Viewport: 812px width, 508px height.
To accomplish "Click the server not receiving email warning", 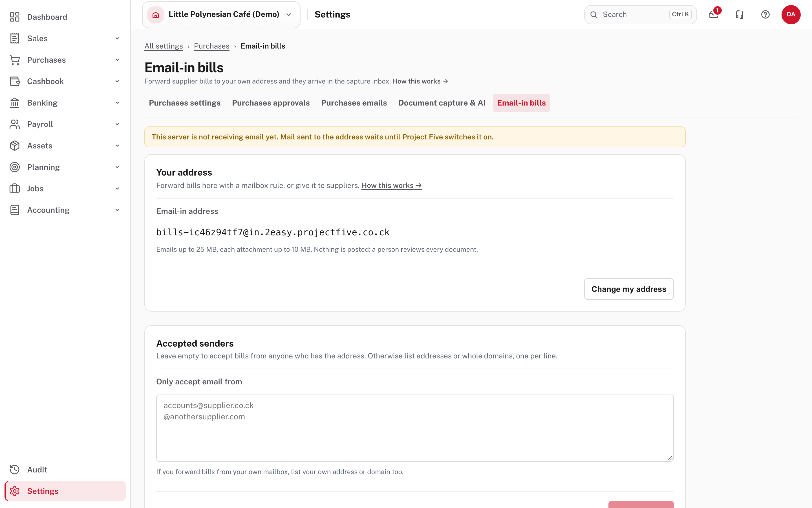I will click(415, 137).
